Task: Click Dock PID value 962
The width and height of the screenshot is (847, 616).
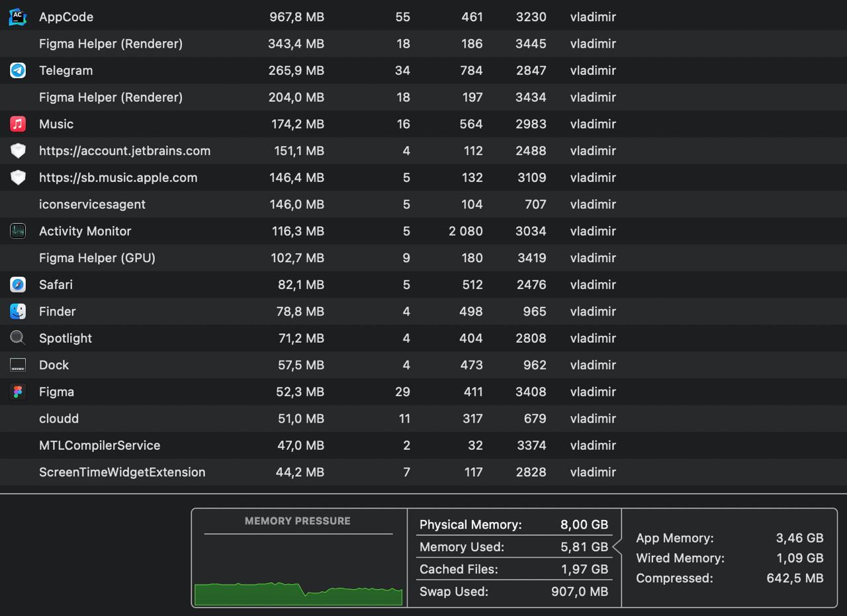Action: pyautogui.click(x=535, y=365)
